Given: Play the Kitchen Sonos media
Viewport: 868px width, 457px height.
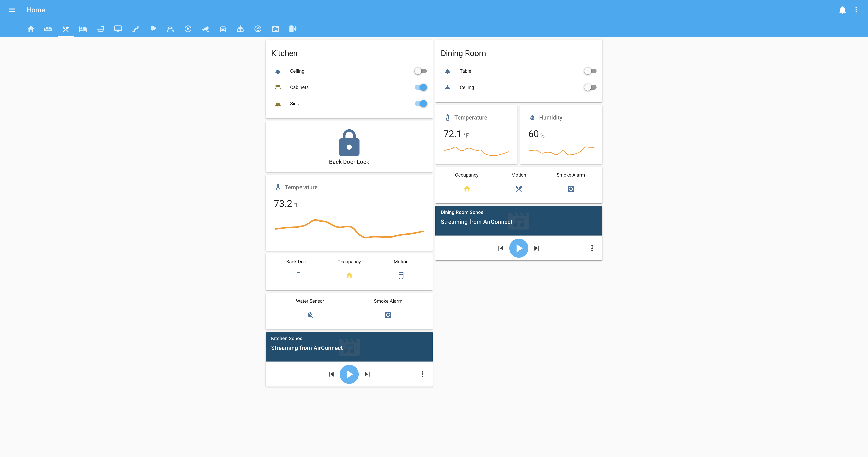Looking at the screenshot, I should (349, 374).
